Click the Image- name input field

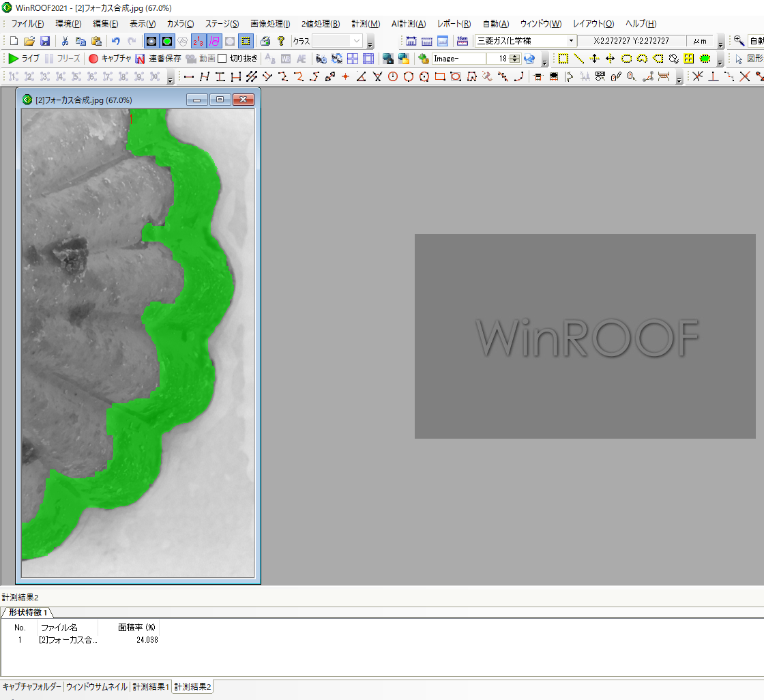coord(459,59)
